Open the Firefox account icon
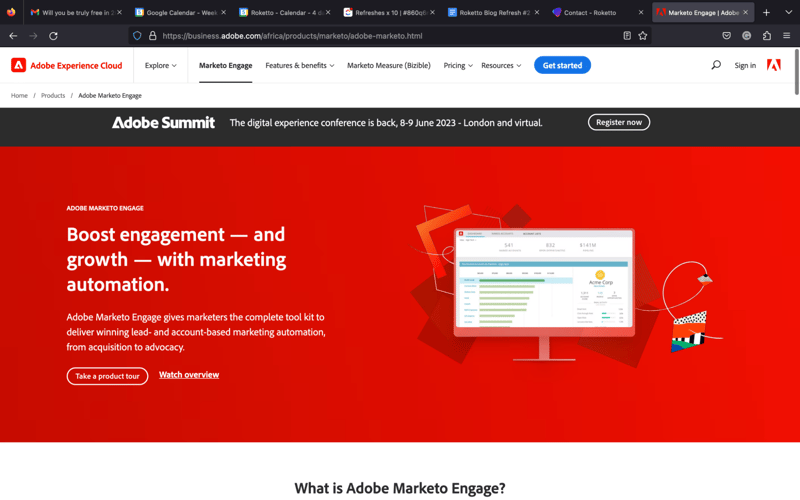Screen dimensions: 800x500 click(746, 36)
